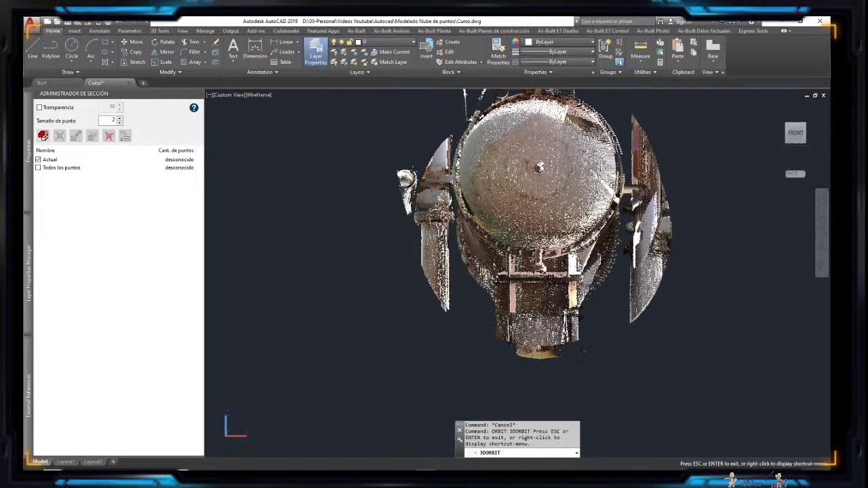Click the Tamaño de punto value field
The image size is (868, 488).
coord(107,120)
